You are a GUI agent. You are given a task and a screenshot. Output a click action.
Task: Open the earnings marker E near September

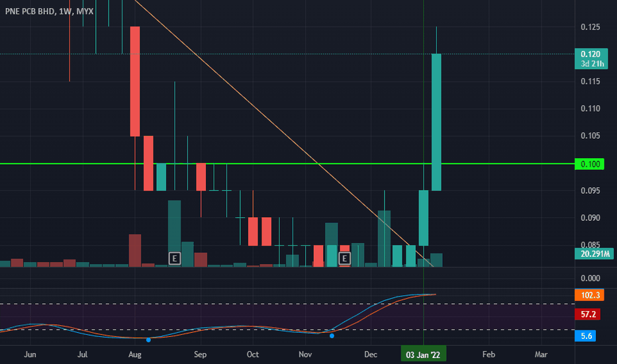pyautogui.click(x=174, y=259)
